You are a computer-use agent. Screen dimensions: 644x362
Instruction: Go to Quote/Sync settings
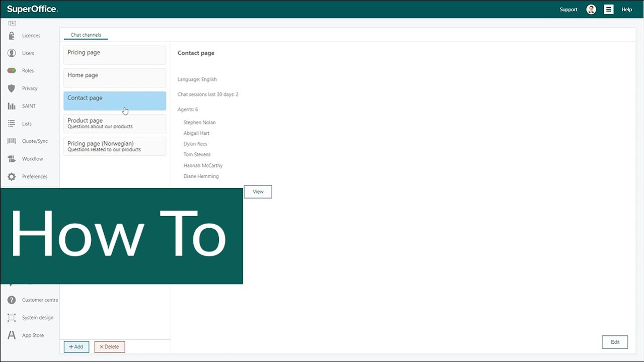click(x=35, y=141)
